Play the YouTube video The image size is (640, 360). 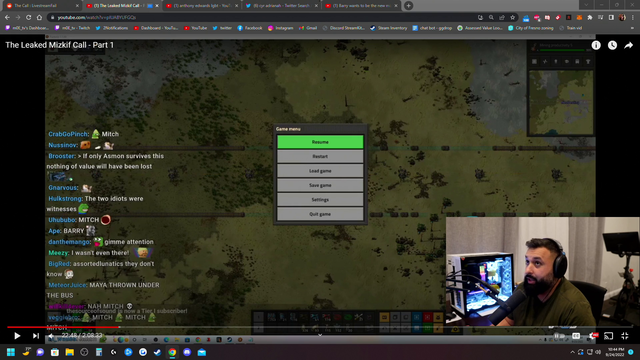pyautogui.click(x=17, y=336)
